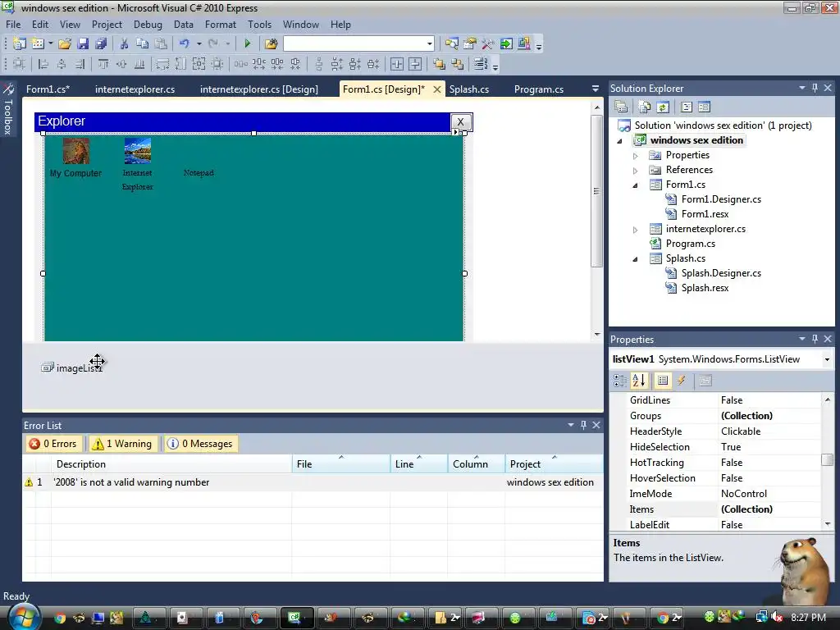Click the Center Horizontally layout icon
The width and height of the screenshot is (840, 630).
click(x=397, y=65)
